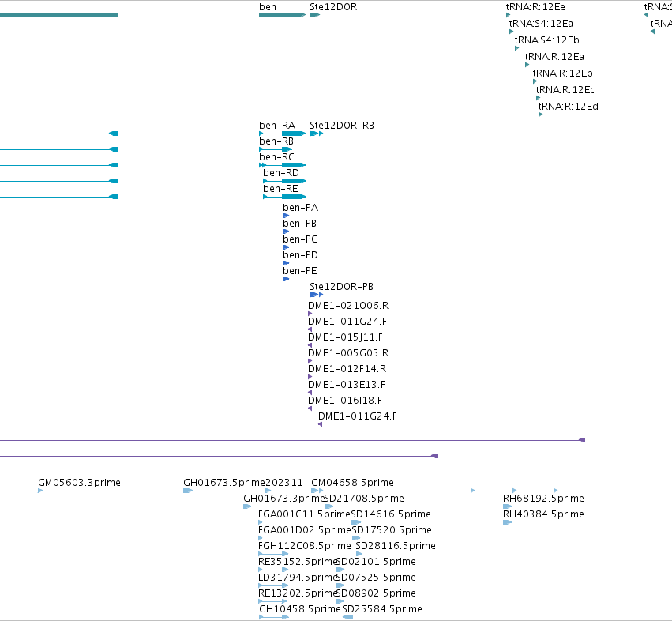Select the ben-PA protein label

(x=300, y=208)
